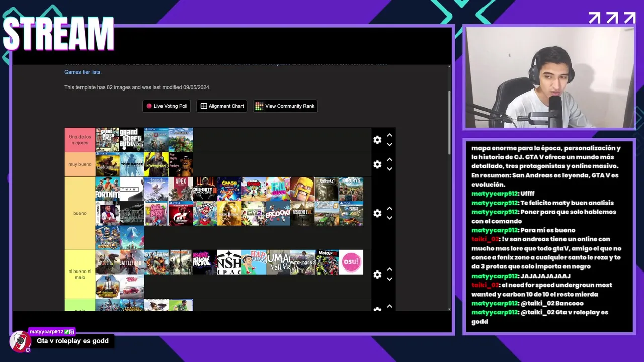Viewport: 644px width, 362px height.
Task: Move "ni bueno ni malo" tier down
Action: (389, 279)
